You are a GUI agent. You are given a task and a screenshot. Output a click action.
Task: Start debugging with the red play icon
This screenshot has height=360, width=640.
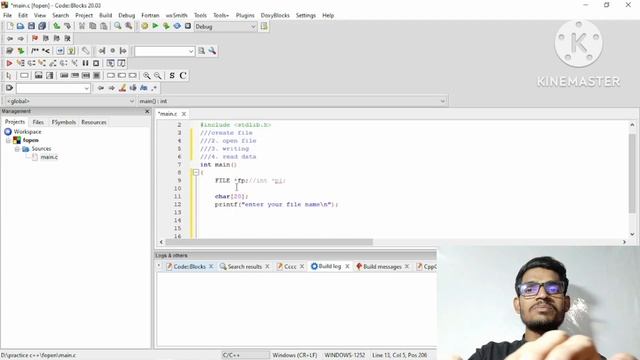9,63
